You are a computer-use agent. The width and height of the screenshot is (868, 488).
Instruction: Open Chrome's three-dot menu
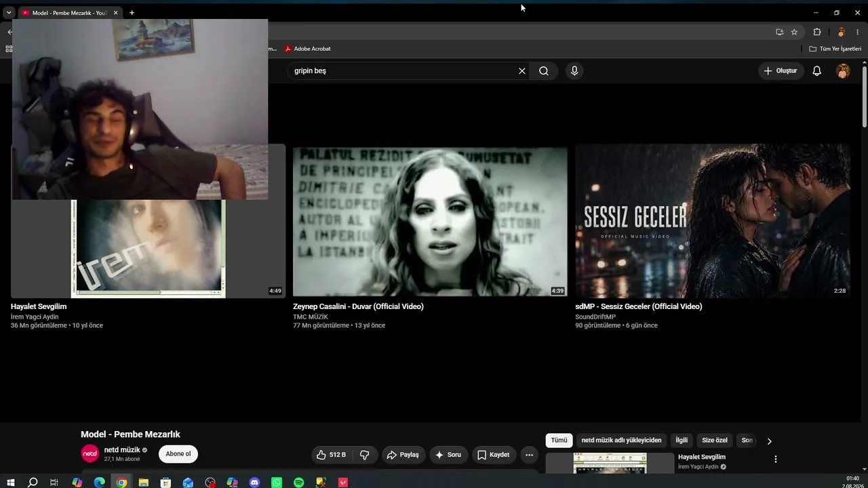click(x=858, y=32)
